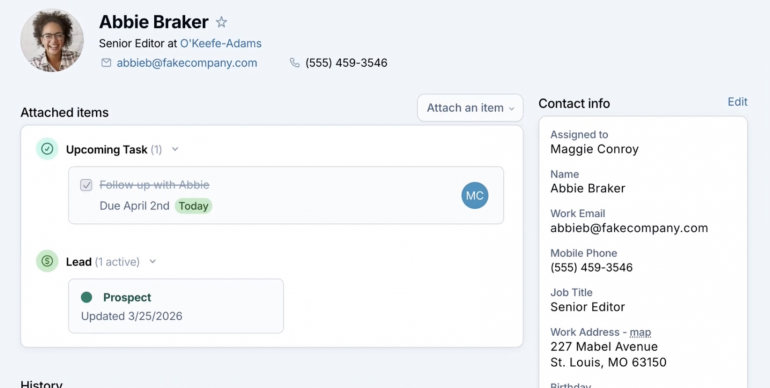Image resolution: width=770 pixels, height=388 pixels.
Task: Star Abbie Braker as a favorite
Action: pyautogui.click(x=221, y=22)
